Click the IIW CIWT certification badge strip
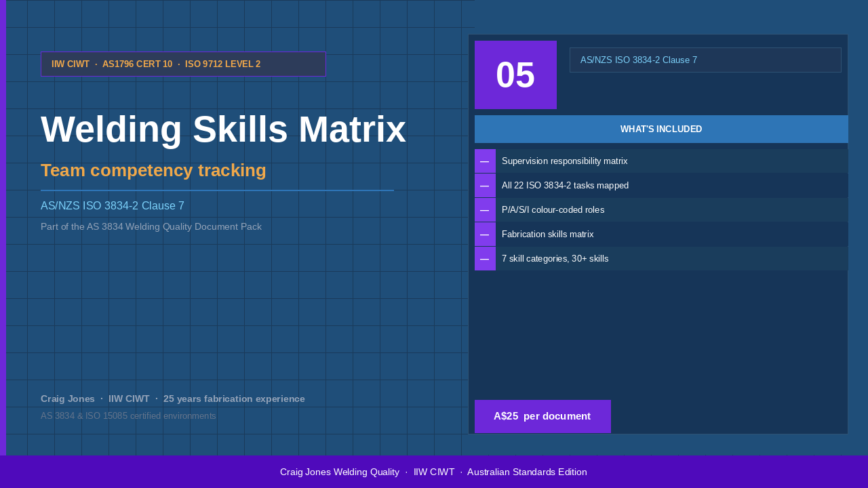This screenshot has height=488, width=868. pos(183,64)
